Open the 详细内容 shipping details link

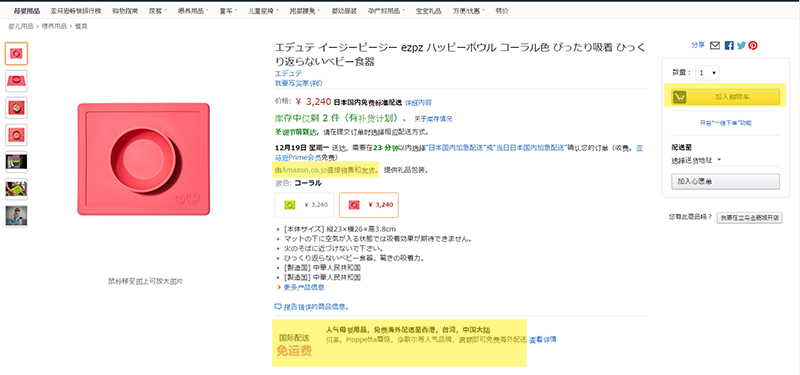pyautogui.click(x=418, y=103)
